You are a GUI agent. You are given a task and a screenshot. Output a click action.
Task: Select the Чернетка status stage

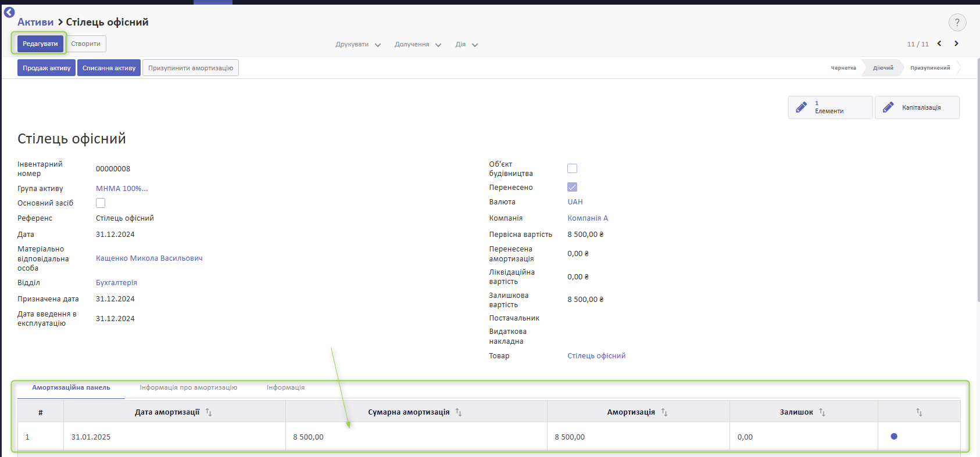pos(843,68)
